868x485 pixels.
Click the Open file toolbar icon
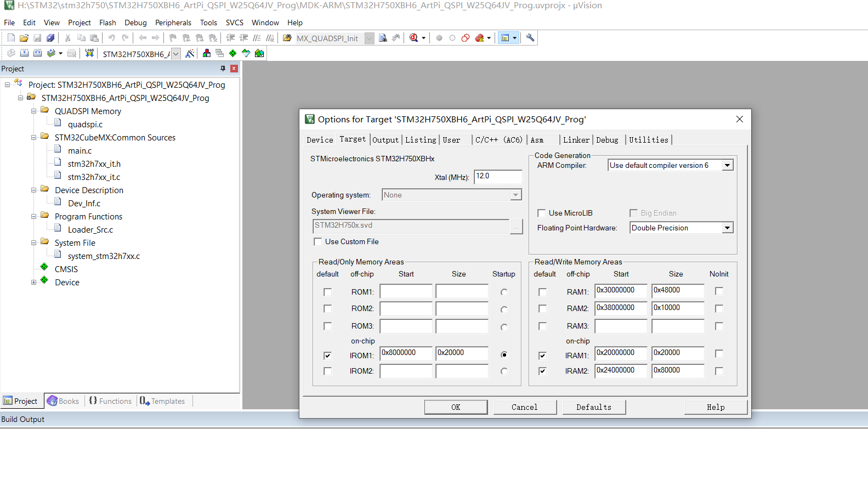24,38
